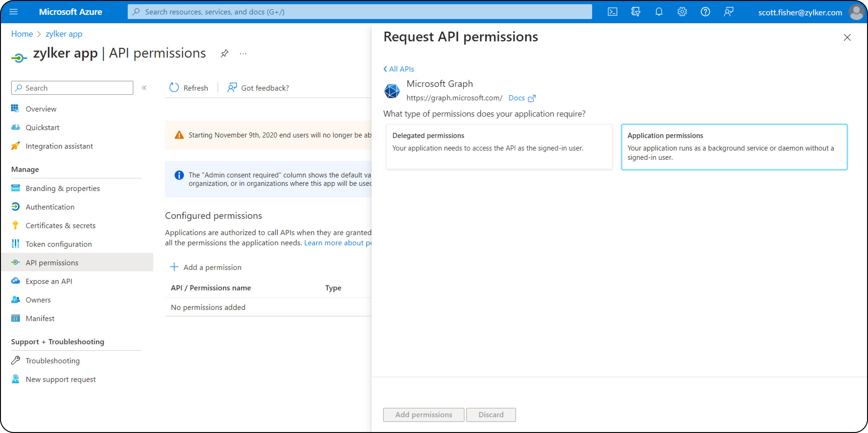The height and width of the screenshot is (433, 868).
Task: Click Add a permission
Action: coord(206,267)
